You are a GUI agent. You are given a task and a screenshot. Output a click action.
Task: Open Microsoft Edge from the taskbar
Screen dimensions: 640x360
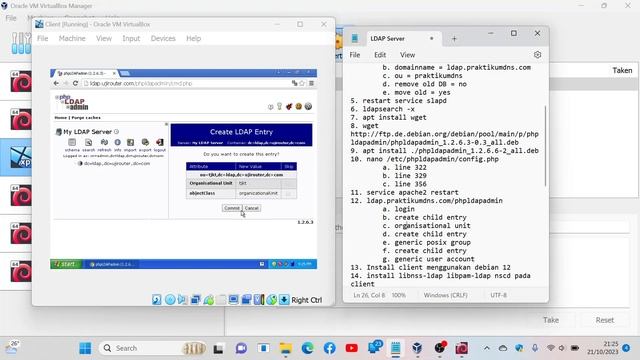tap(307, 348)
